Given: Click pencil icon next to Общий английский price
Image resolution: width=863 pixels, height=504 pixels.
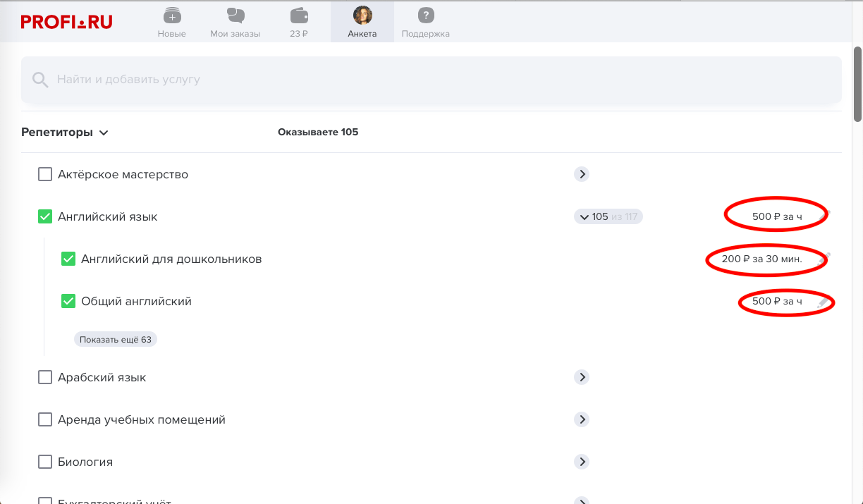Looking at the screenshot, I should [823, 302].
